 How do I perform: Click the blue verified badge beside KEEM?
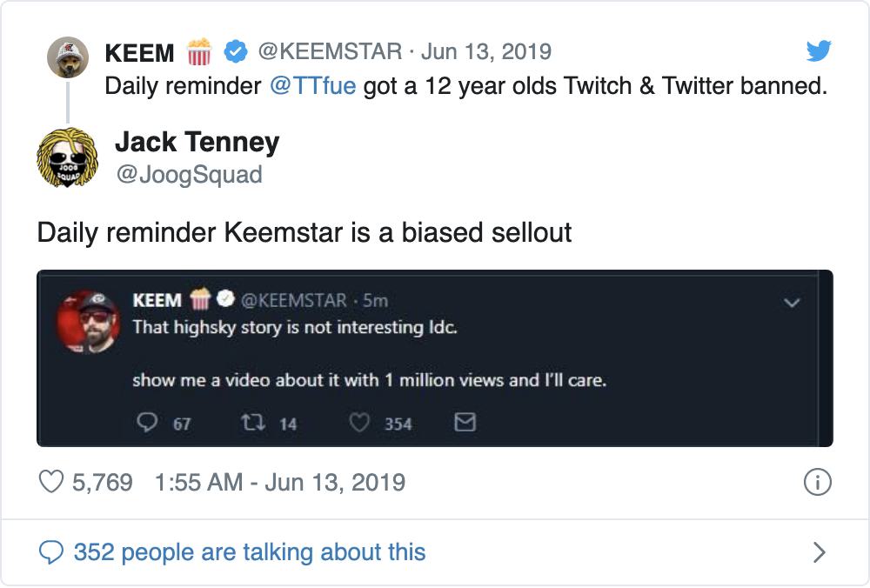click(x=235, y=51)
